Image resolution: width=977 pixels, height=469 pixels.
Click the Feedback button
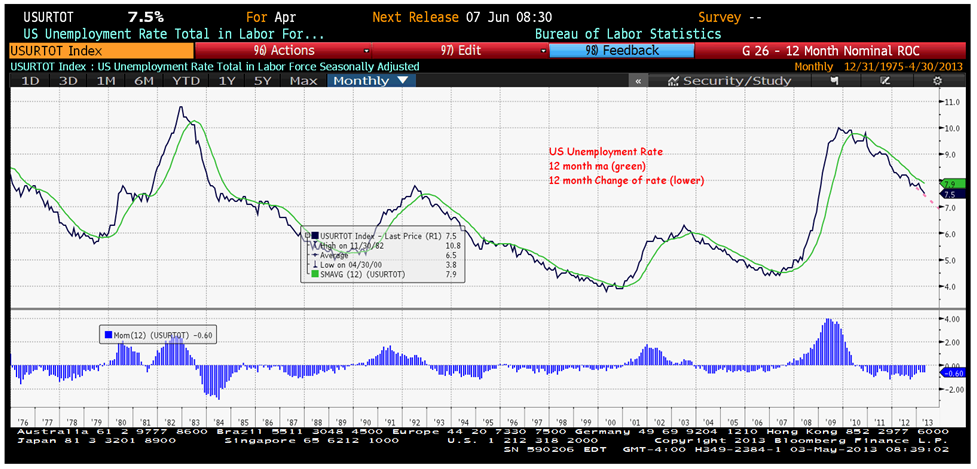pos(619,50)
